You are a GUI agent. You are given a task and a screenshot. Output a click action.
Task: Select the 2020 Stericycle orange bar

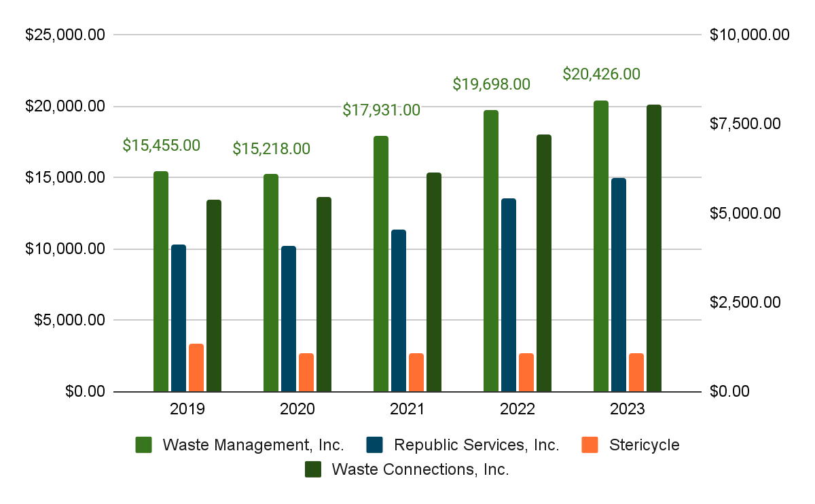(306, 372)
